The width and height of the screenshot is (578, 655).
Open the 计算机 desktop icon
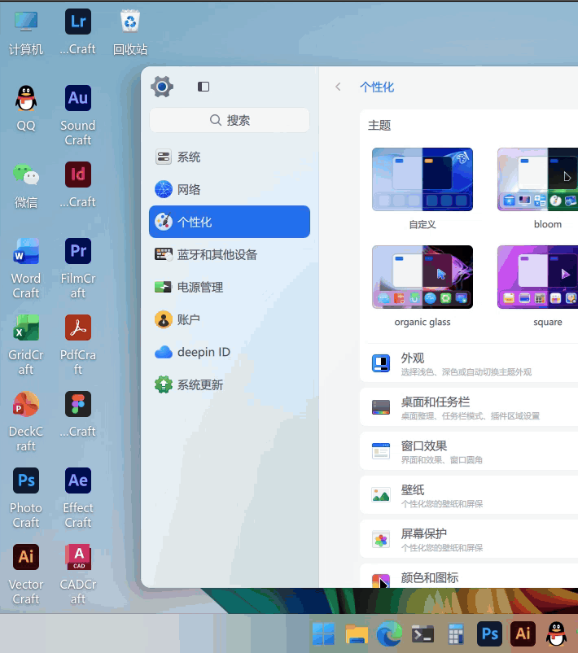(x=26, y=33)
